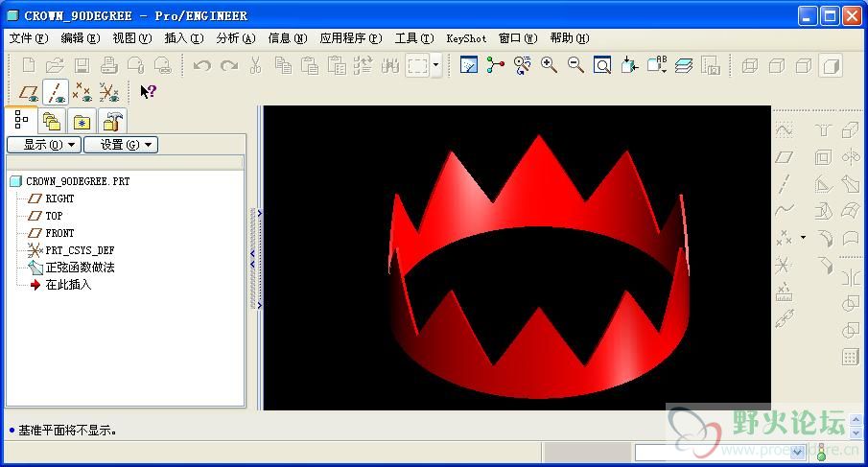The height and width of the screenshot is (467, 868).
Task: Open the 工具(T) menu
Action: [414, 38]
